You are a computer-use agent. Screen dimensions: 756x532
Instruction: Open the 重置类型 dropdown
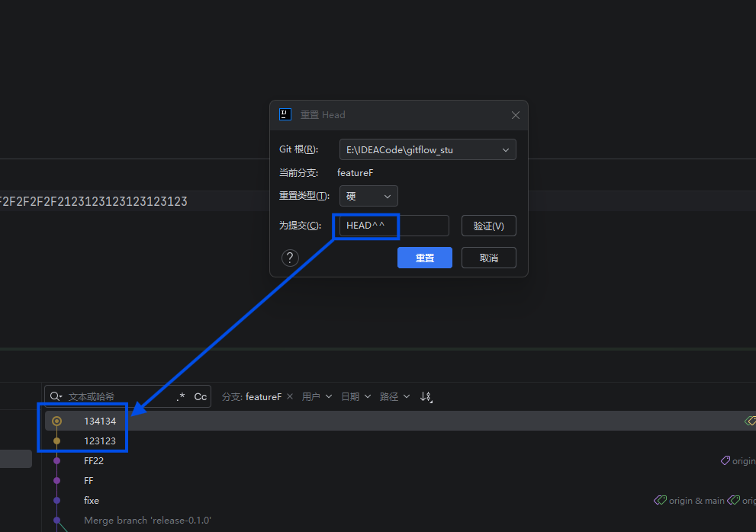click(368, 196)
